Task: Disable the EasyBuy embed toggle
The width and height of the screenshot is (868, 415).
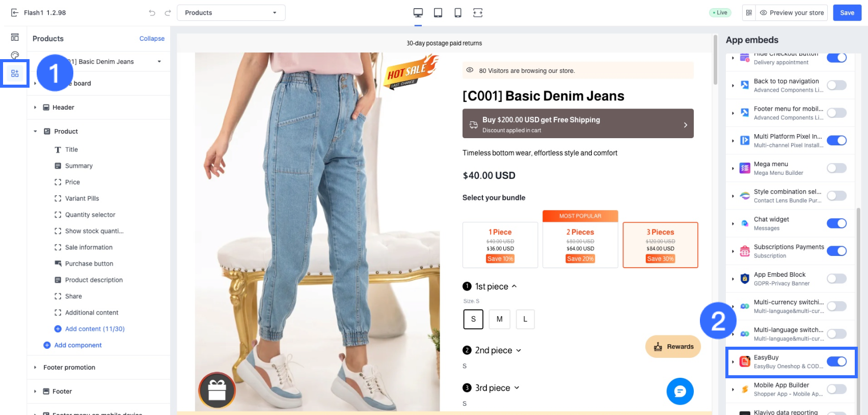Action: [836, 361]
